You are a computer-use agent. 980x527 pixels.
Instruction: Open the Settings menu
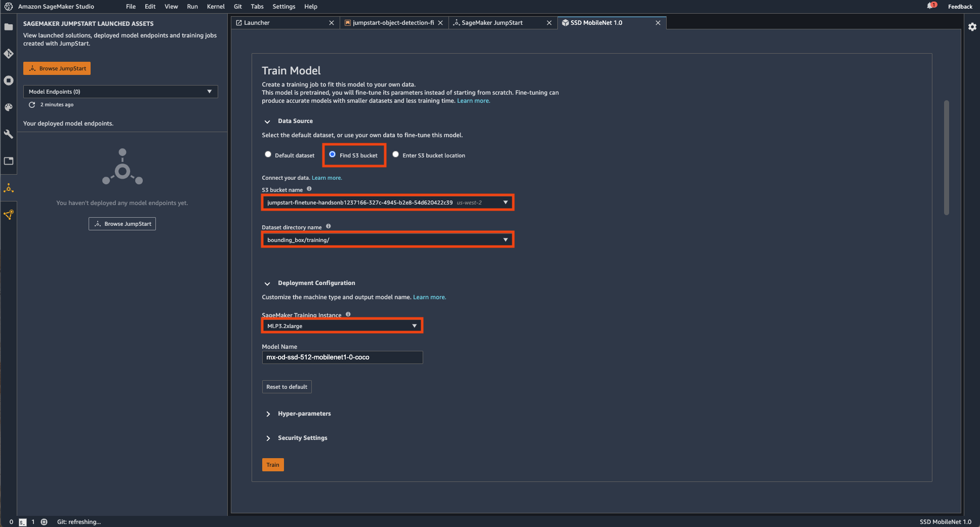[283, 7]
